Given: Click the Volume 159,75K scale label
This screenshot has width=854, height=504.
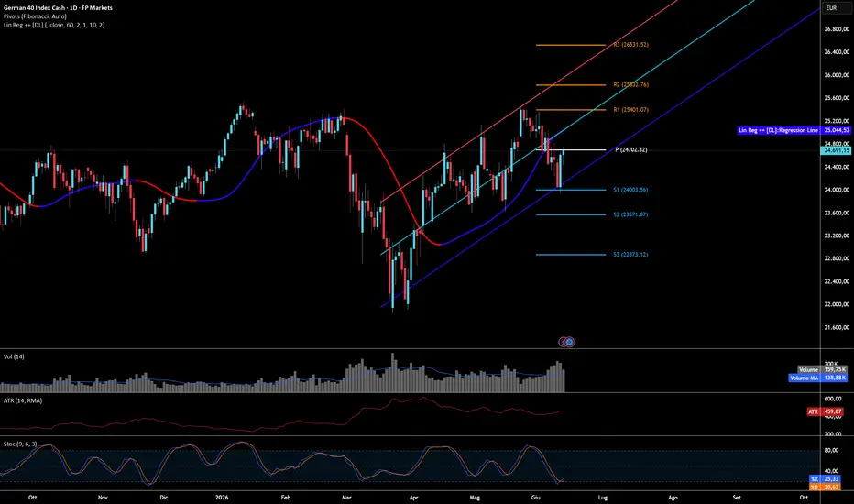Looking at the screenshot, I should coord(823,370).
